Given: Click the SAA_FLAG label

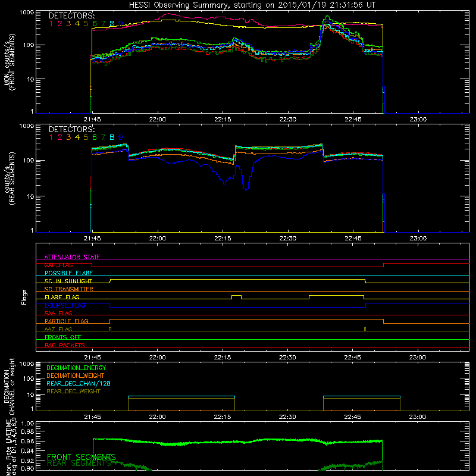Looking at the screenshot, I should click(x=58, y=313).
